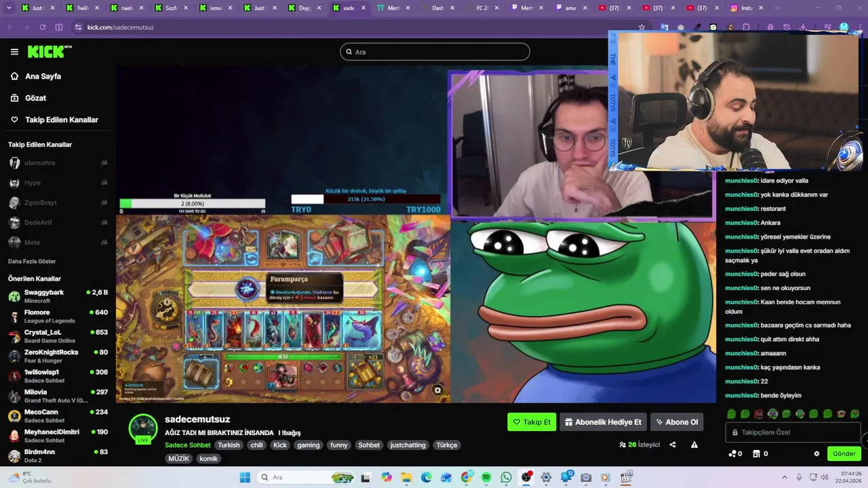Switch to the Dash tab

coord(437,8)
